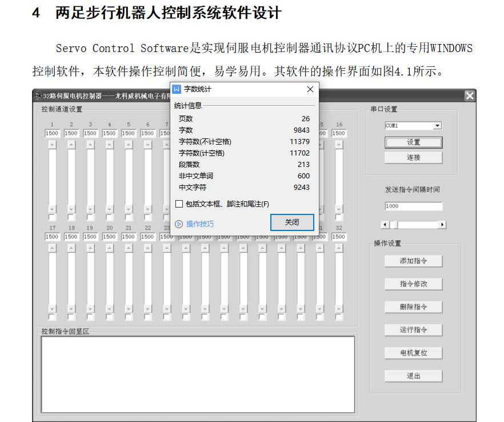The image size is (504, 422).
Task: Tick the checkbox under channel 1 slider
Action: click(52, 217)
